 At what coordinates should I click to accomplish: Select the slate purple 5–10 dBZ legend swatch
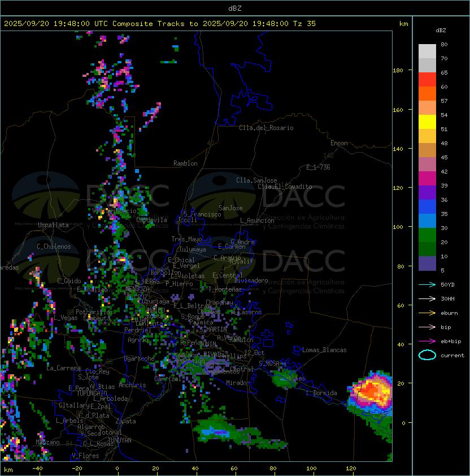coord(427,263)
